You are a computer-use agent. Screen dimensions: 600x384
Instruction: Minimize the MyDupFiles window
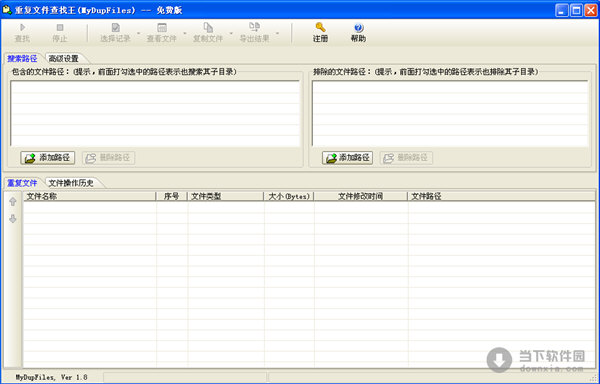(x=562, y=10)
